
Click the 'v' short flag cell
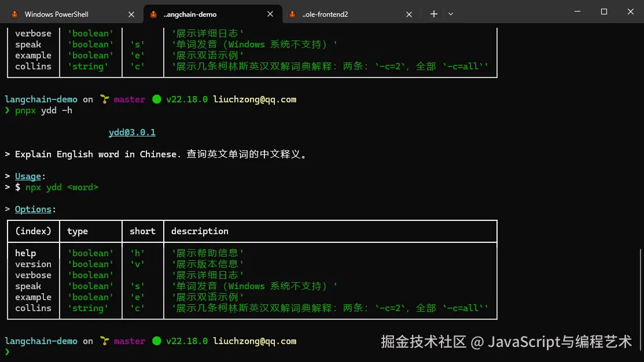click(x=137, y=264)
